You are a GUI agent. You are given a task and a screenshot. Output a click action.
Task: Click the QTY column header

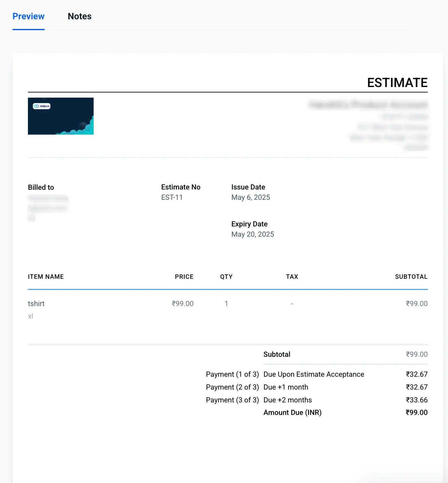(226, 277)
